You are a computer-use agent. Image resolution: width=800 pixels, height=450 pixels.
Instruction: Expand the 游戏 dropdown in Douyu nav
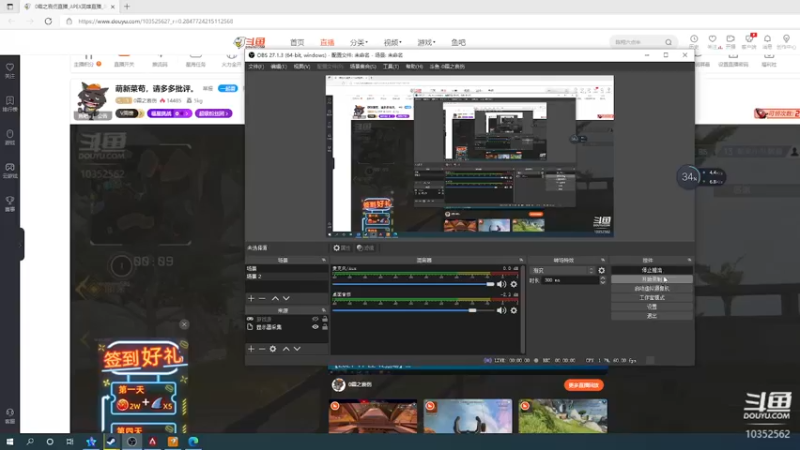(x=426, y=42)
